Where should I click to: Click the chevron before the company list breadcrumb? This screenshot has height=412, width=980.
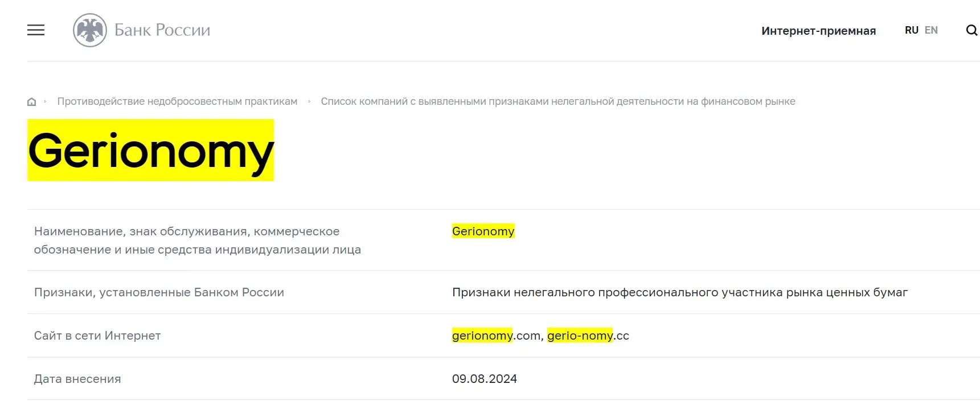click(309, 101)
